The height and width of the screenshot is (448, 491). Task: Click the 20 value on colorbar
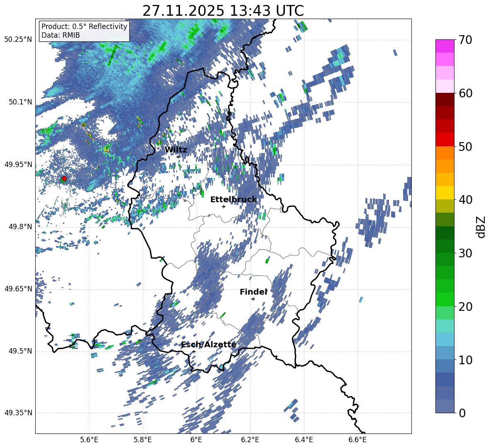coord(465,306)
